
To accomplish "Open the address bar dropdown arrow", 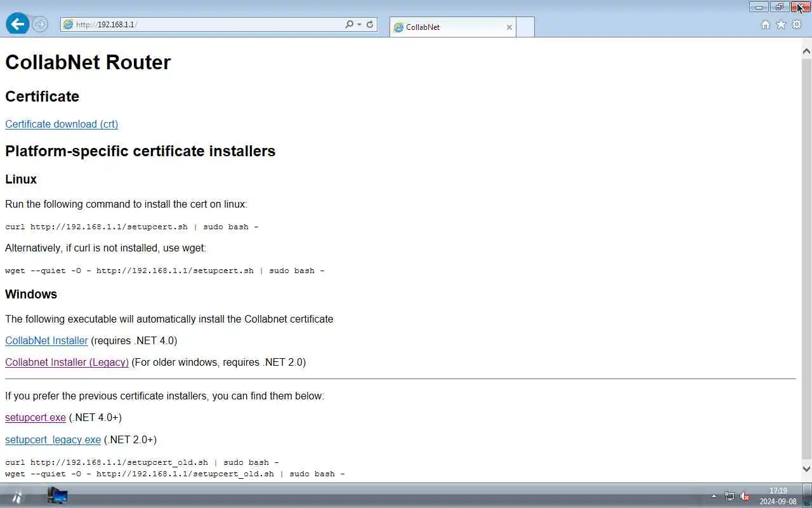I will coord(359,24).
